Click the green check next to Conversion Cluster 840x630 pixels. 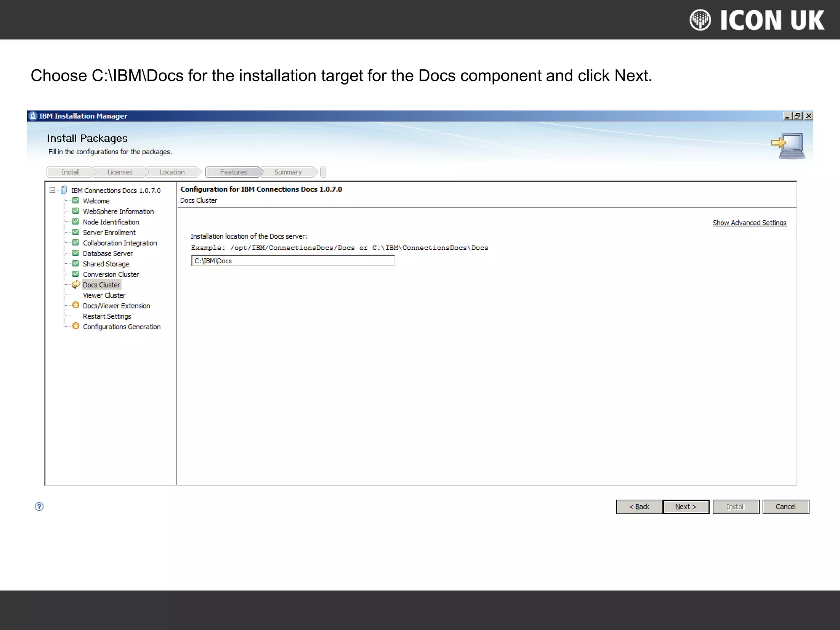tap(75, 274)
